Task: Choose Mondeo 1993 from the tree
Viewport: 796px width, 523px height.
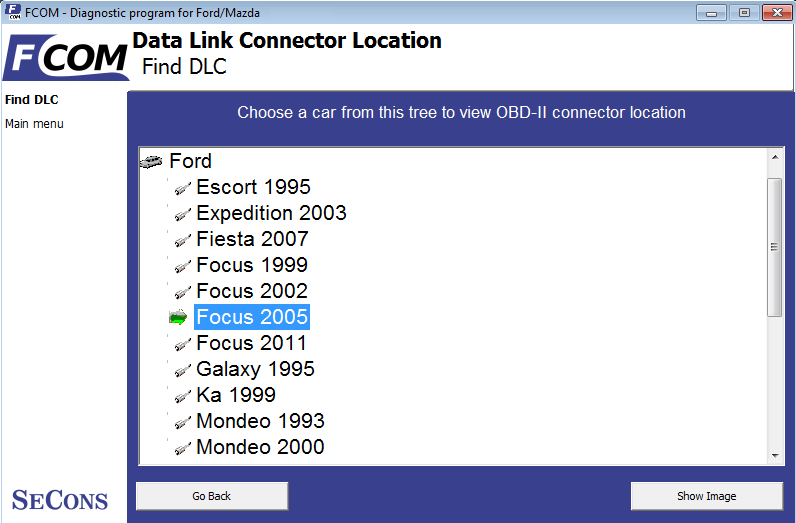Action: click(260, 421)
